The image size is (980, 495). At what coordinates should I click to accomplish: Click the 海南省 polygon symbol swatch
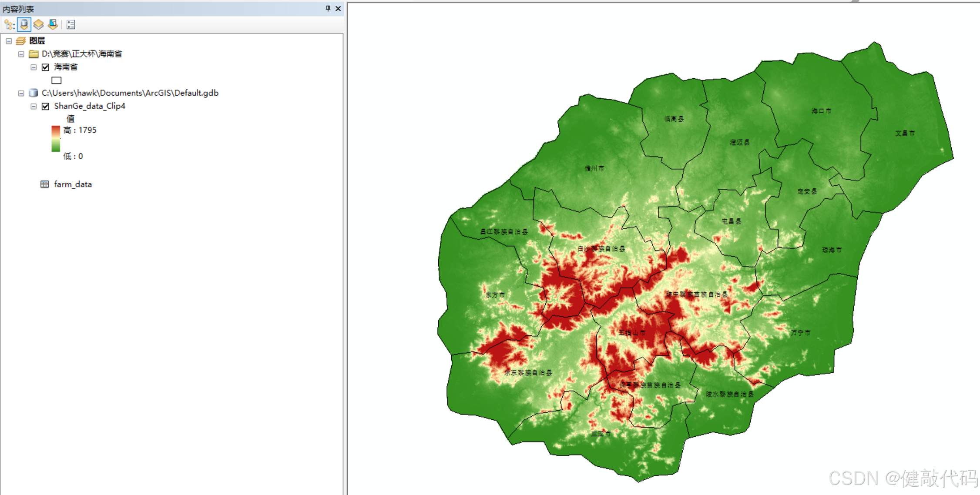57,80
